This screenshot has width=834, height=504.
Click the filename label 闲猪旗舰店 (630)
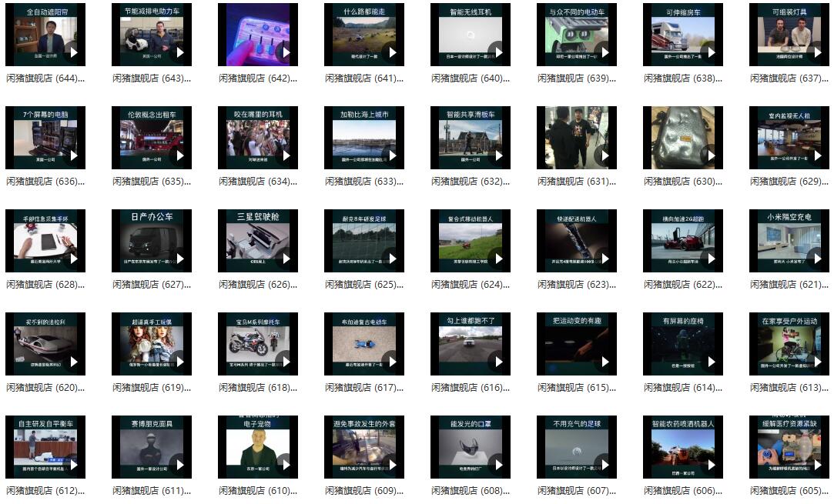click(x=682, y=182)
